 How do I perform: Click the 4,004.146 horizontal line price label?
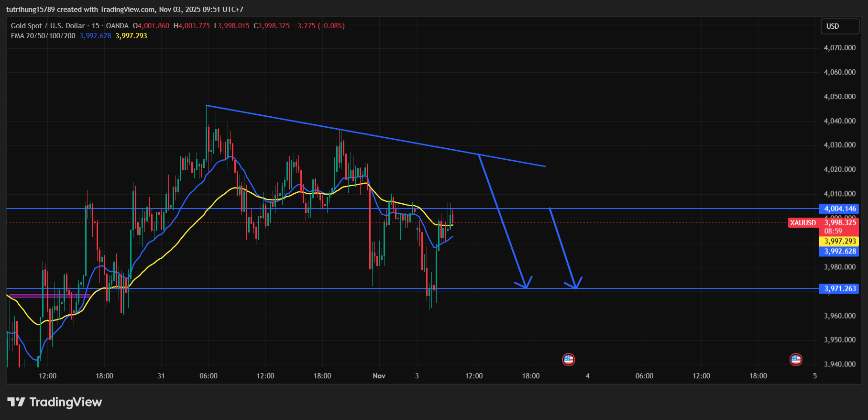(x=839, y=209)
